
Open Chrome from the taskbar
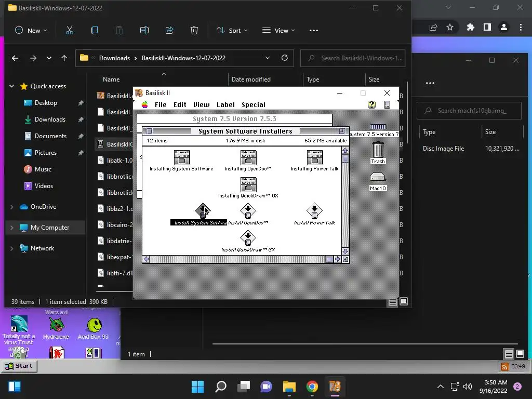312,387
